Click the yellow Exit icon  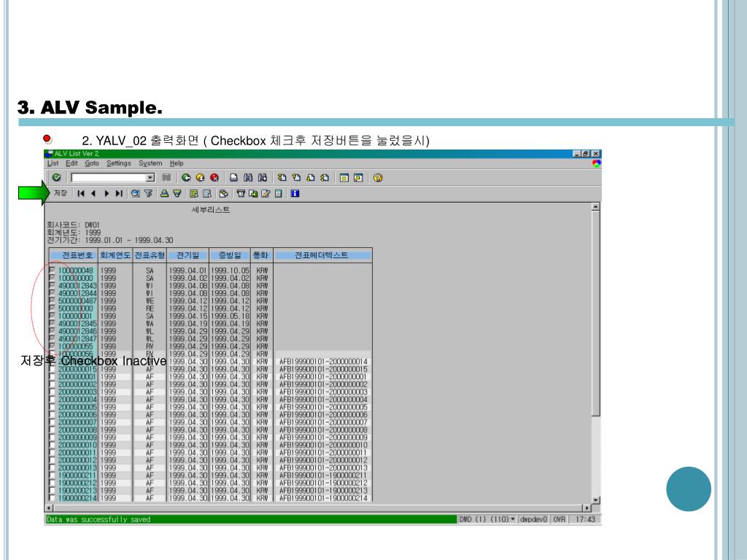(x=200, y=178)
